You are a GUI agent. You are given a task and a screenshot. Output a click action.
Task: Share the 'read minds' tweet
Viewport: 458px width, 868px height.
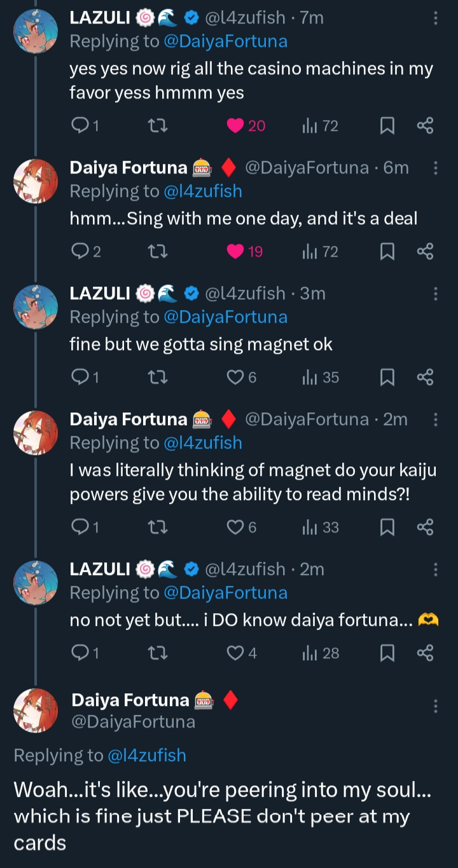point(425,527)
